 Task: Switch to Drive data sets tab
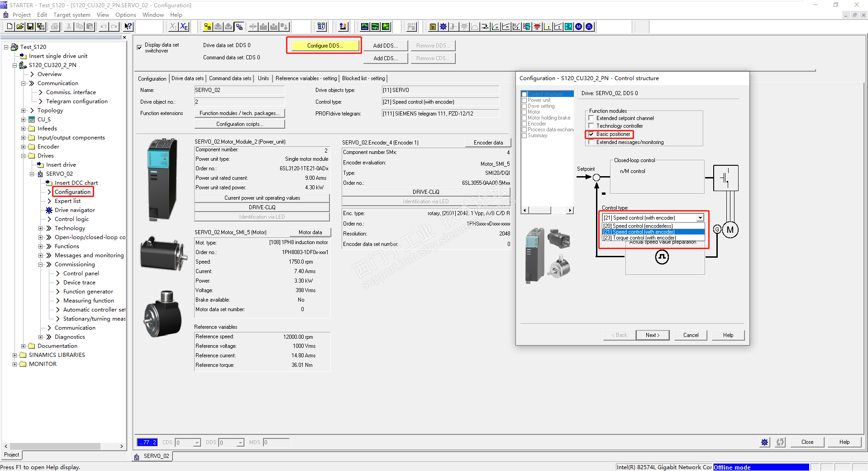pos(187,78)
